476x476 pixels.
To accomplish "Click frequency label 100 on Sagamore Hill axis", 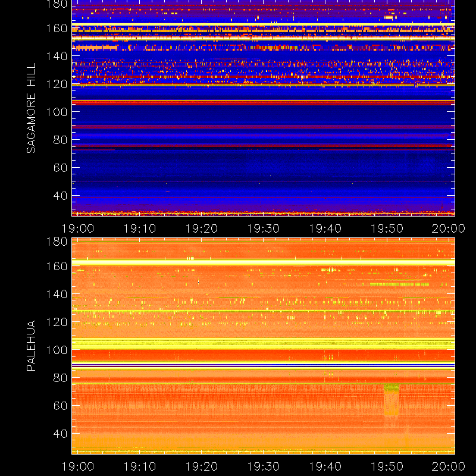I will coord(57,112).
